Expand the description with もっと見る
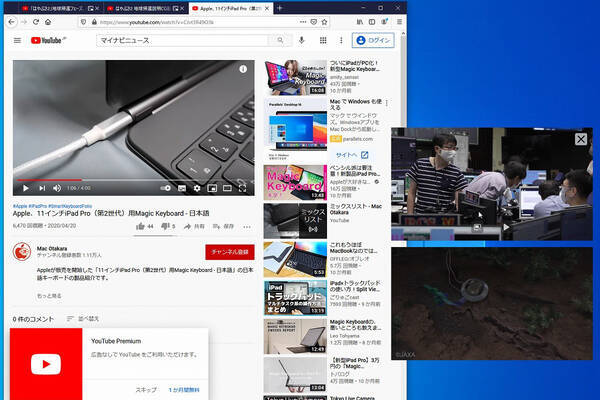This screenshot has height=400, width=600. [49, 296]
